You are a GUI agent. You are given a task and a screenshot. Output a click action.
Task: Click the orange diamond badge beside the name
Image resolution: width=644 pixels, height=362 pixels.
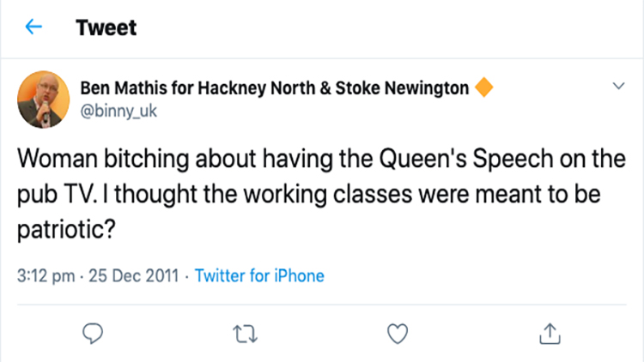(x=483, y=87)
